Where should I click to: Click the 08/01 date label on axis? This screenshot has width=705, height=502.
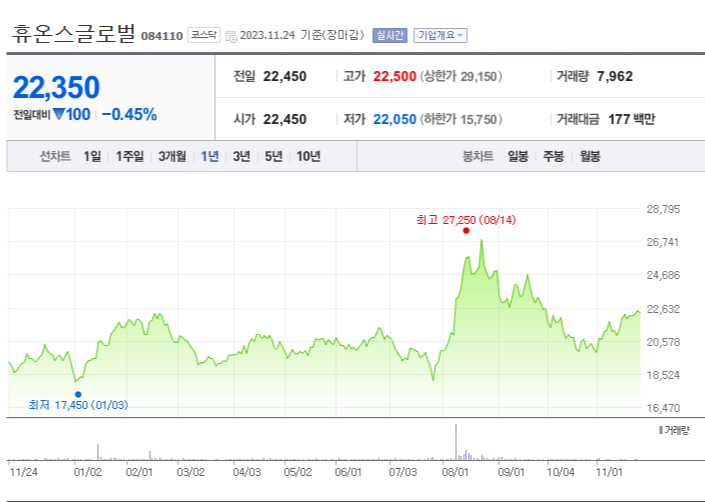point(455,472)
